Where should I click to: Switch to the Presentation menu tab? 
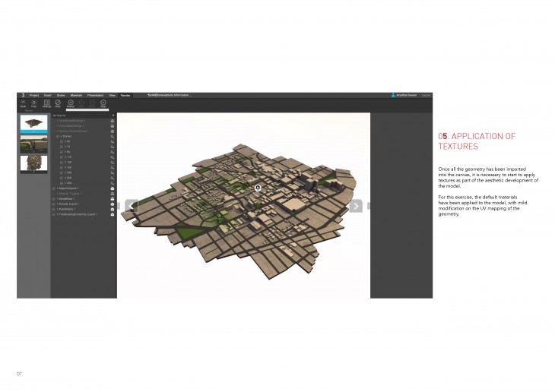[x=96, y=96]
